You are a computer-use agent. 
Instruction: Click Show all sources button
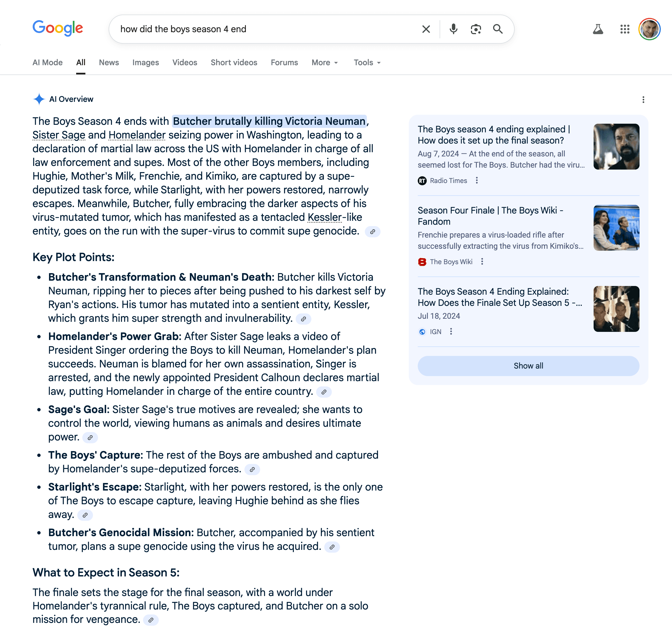pos(528,366)
